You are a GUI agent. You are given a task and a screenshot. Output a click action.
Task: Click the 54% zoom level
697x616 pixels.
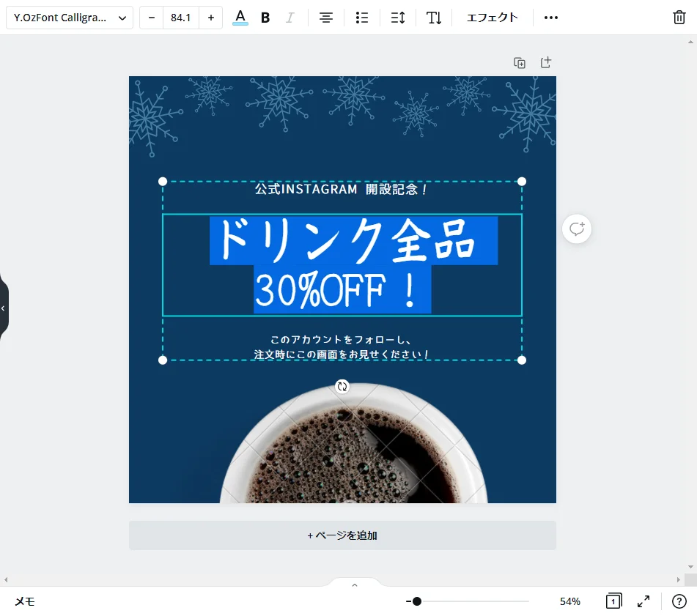570,601
